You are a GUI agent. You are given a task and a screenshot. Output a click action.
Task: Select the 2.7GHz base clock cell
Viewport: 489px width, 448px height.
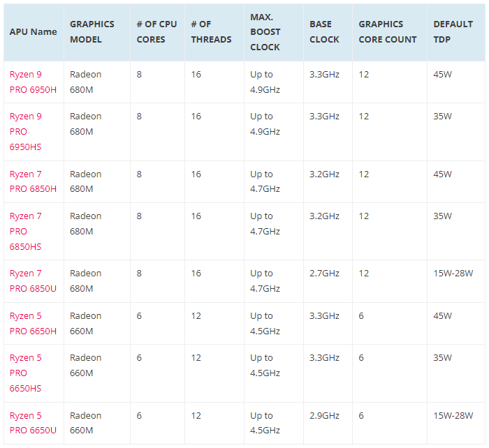tap(324, 274)
